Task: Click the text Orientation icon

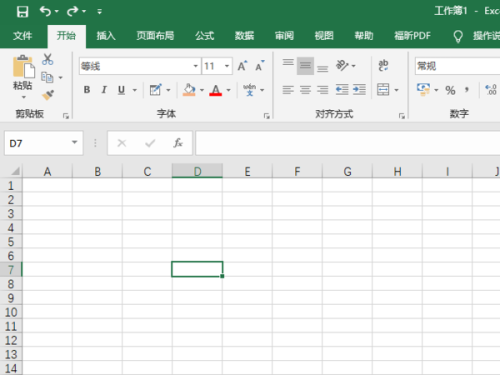Action: pos(342,65)
